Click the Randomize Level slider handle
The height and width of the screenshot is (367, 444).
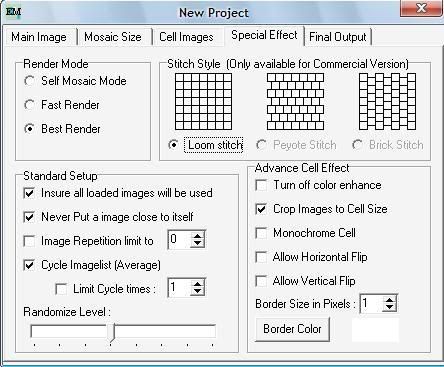(113, 332)
